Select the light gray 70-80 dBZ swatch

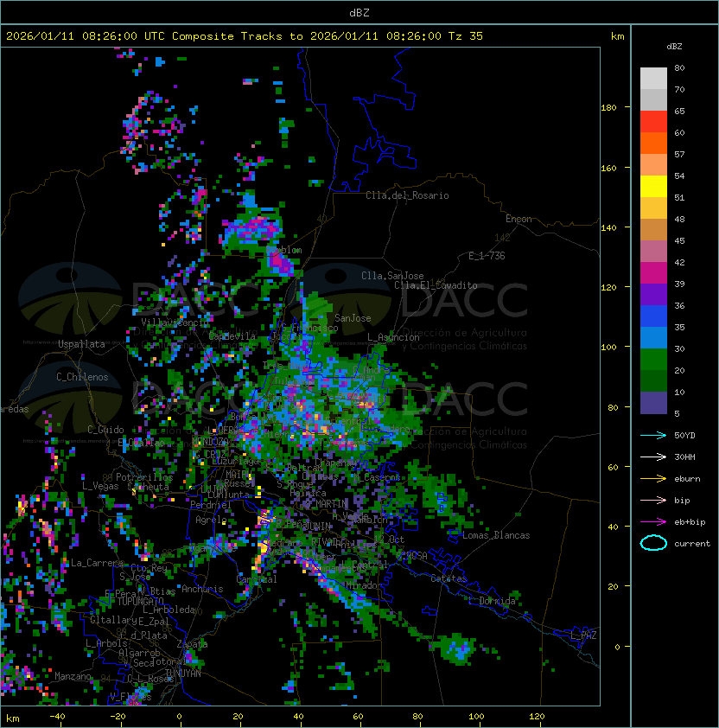pos(653,78)
